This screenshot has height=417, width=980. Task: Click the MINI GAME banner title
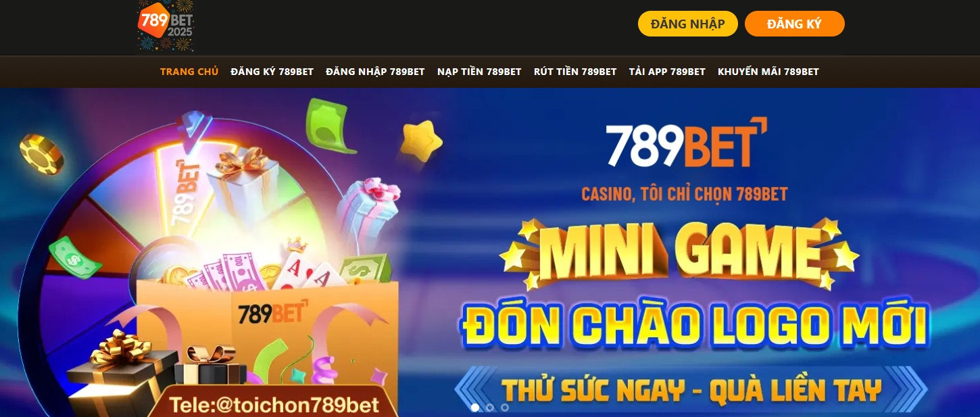pos(679,253)
